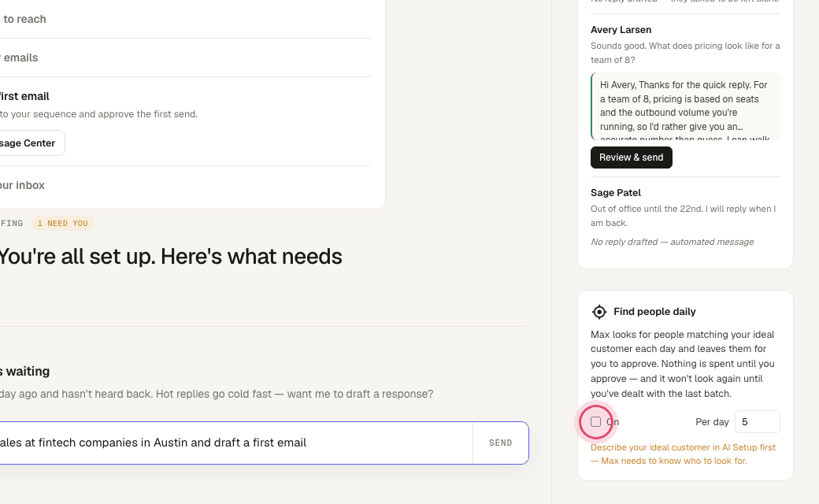Click the 'Find people daily' heading

click(654, 312)
